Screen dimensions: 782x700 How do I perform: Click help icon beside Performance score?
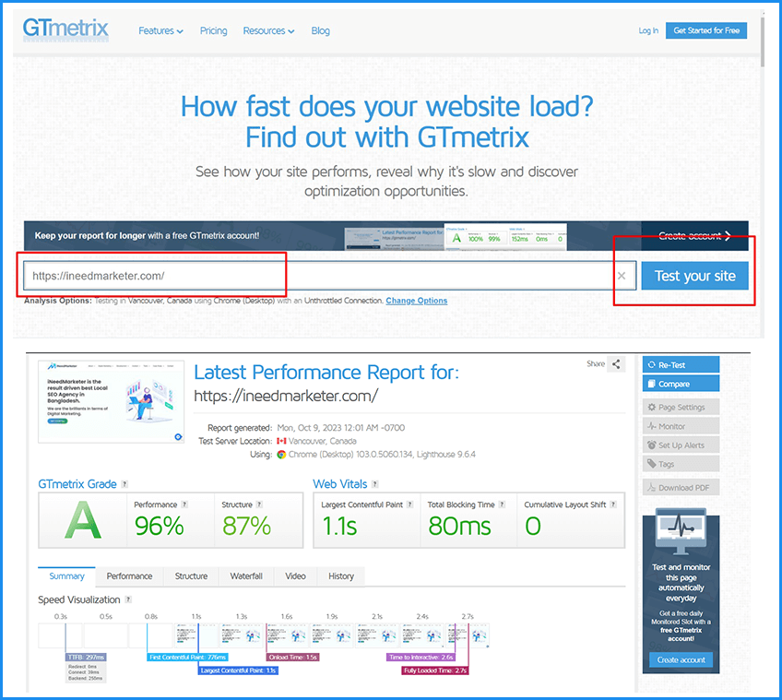[184, 504]
